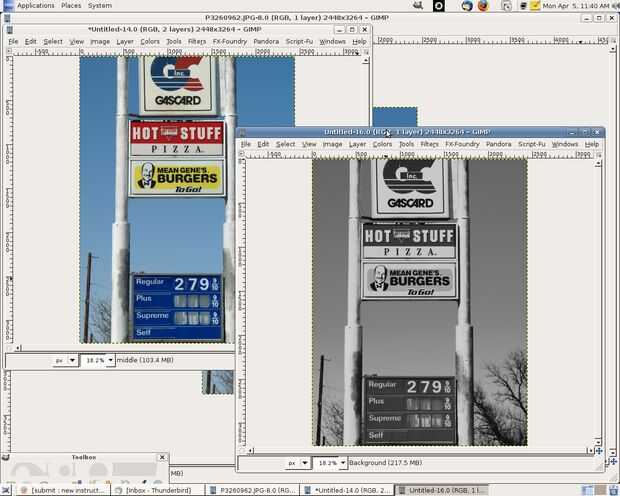
Task: Switch to '[Inbox - Thunderbird]' taskbar button
Action: pos(158,490)
